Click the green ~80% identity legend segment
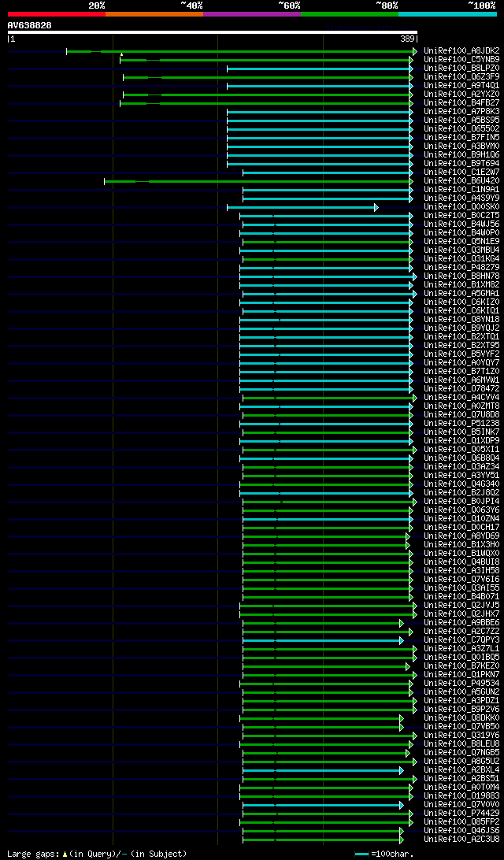 pos(350,13)
